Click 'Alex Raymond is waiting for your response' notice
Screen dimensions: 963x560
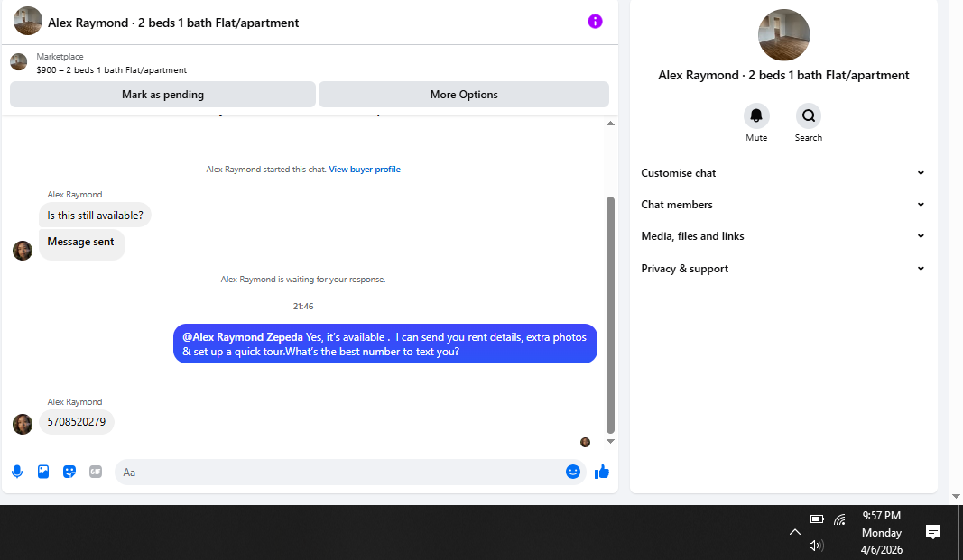click(x=303, y=279)
